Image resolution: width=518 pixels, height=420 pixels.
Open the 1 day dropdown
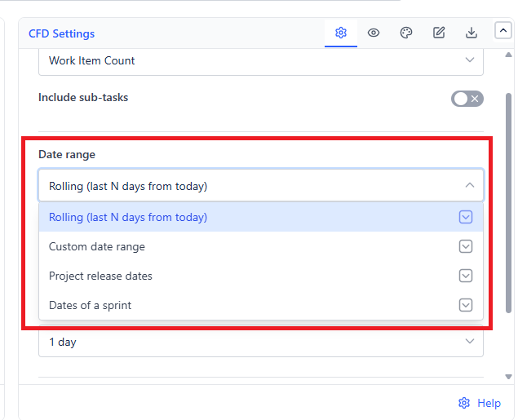[261, 342]
